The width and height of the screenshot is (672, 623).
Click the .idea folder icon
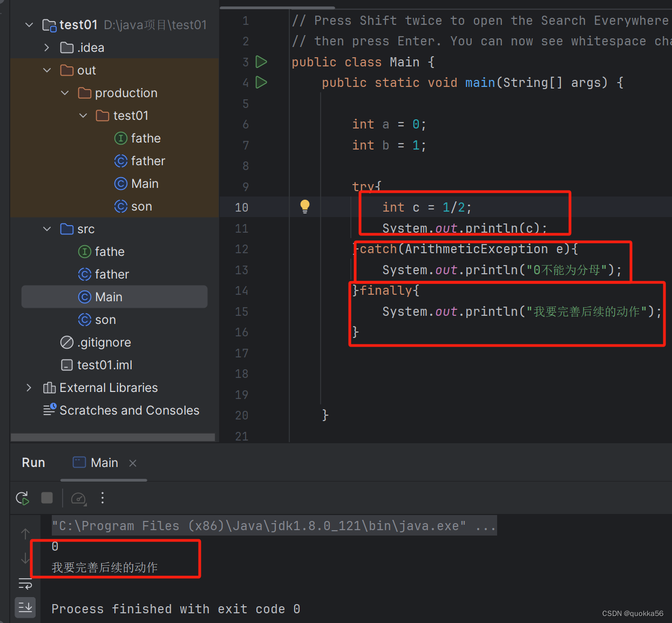point(67,48)
